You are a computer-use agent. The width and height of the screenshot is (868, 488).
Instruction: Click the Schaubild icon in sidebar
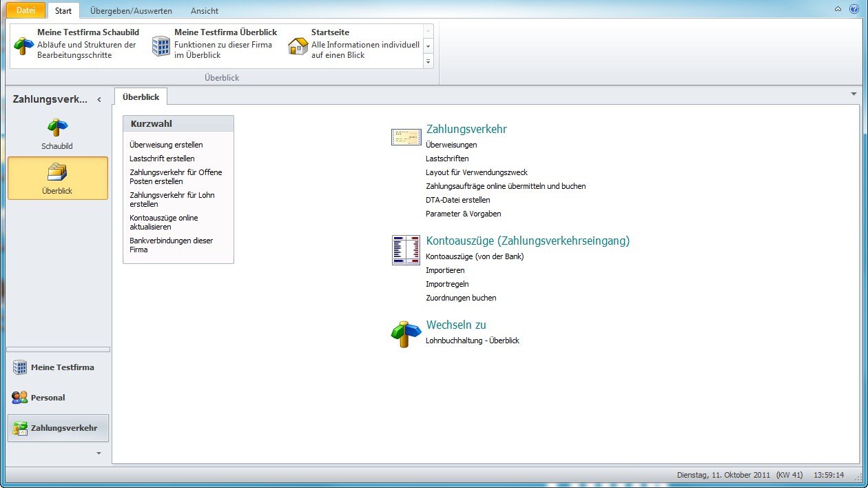point(57,128)
